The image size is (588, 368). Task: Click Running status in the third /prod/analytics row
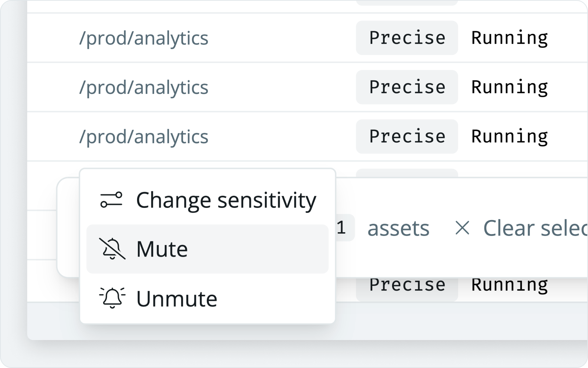[x=509, y=137]
